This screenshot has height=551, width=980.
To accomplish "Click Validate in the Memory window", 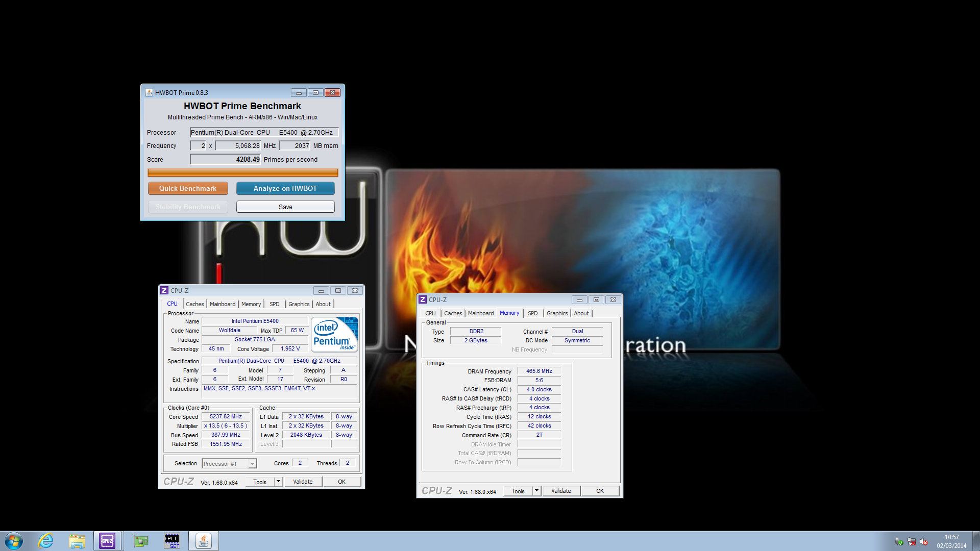I will click(561, 491).
